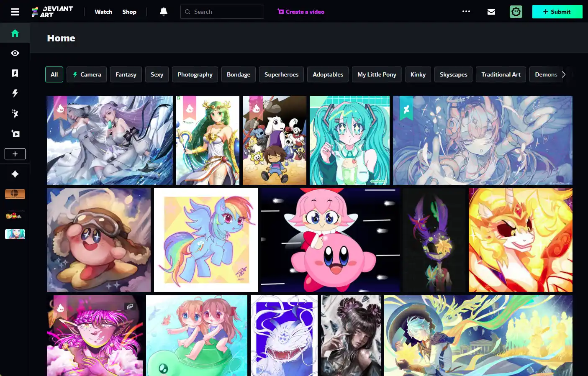Select the Demons topic tag
Viewport: 588px width, 376px height.
(x=546, y=74)
